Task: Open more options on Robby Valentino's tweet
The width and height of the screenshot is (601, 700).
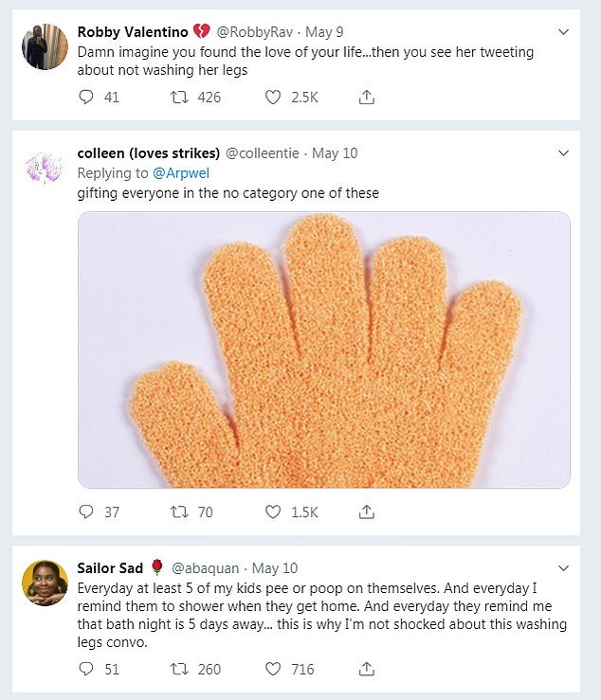Action: (563, 32)
